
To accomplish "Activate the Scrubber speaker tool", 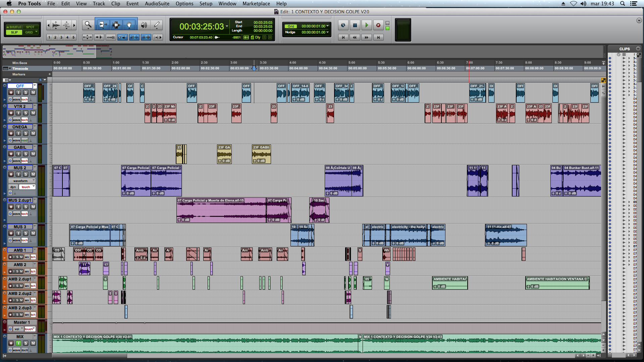I will (x=144, y=25).
